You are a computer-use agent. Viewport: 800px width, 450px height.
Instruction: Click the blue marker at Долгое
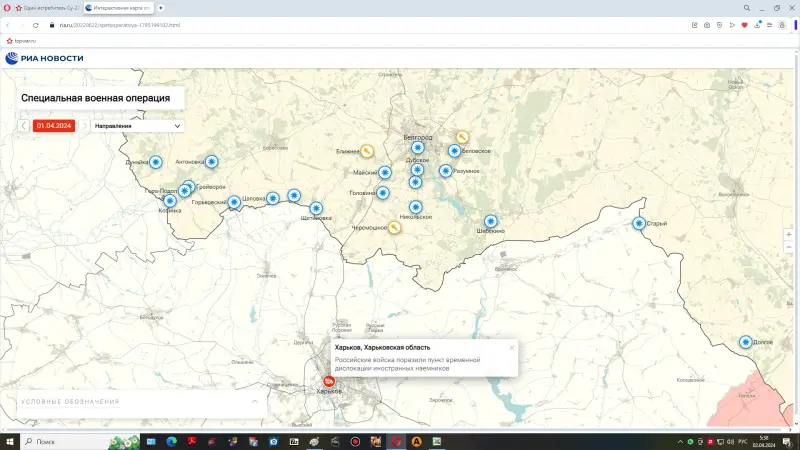745,342
